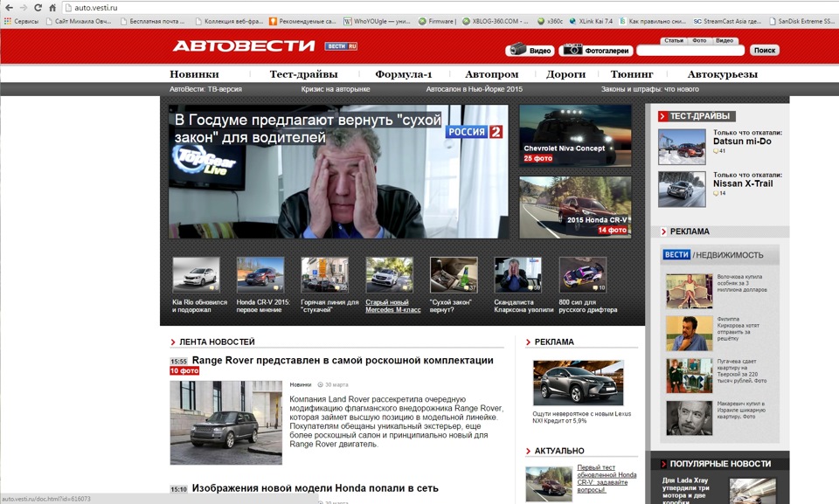
Task: Click the browser back arrow
Action: click(9, 8)
